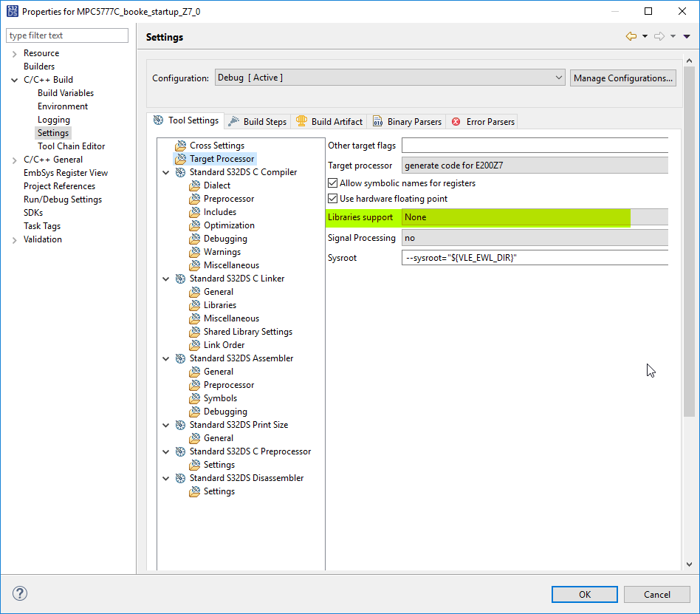The height and width of the screenshot is (614, 700).
Task: Click the Error Parsers tab icon
Action: pyautogui.click(x=456, y=121)
